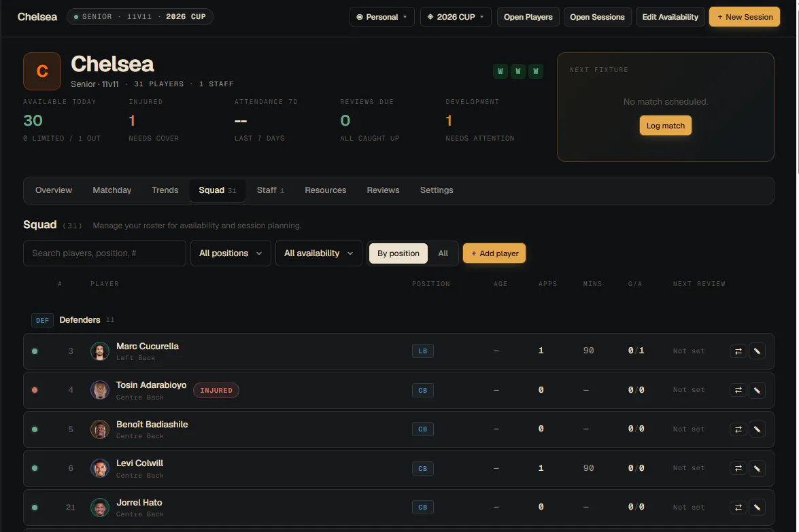Open the Matchday tab

coord(112,190)
